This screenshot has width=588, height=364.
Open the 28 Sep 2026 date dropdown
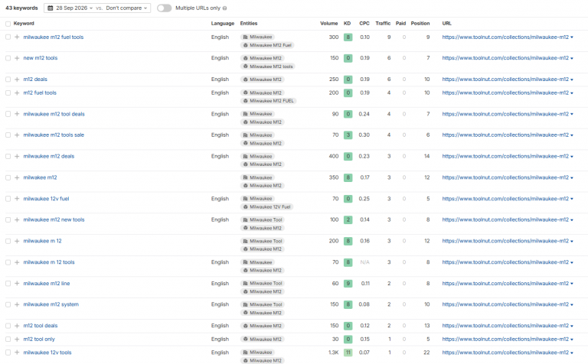pyautogui.click(x=70, y=8)
